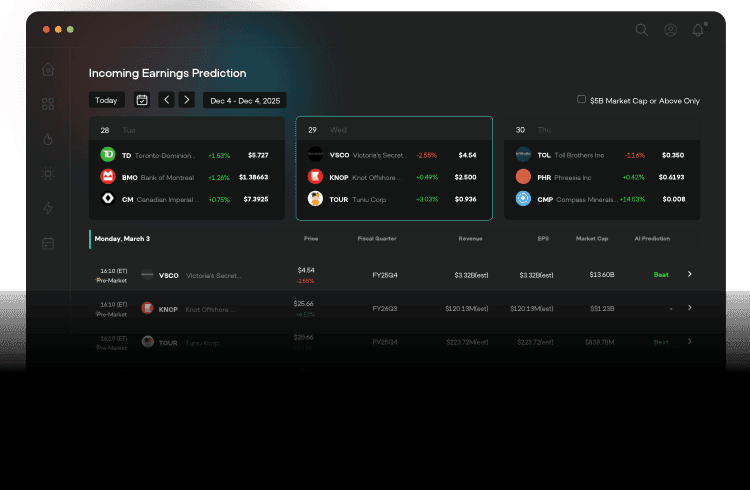
Task: Open the dashboard grid icon in sidebar
Action: pyautogui.click(x=48, y=104)
